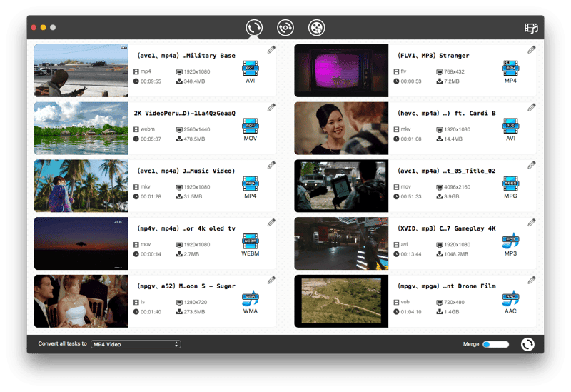Click AVI format icon for Military Base
The width and height of the screenshot is (571, 392).
pyautogui.click(x=250, y=69)
